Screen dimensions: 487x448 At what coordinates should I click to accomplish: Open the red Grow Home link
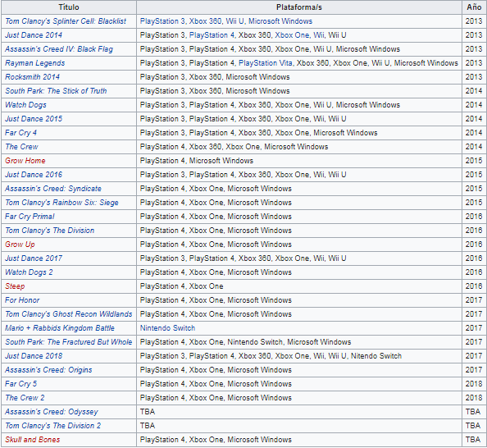pyautogui.click(x=25, y=161)
